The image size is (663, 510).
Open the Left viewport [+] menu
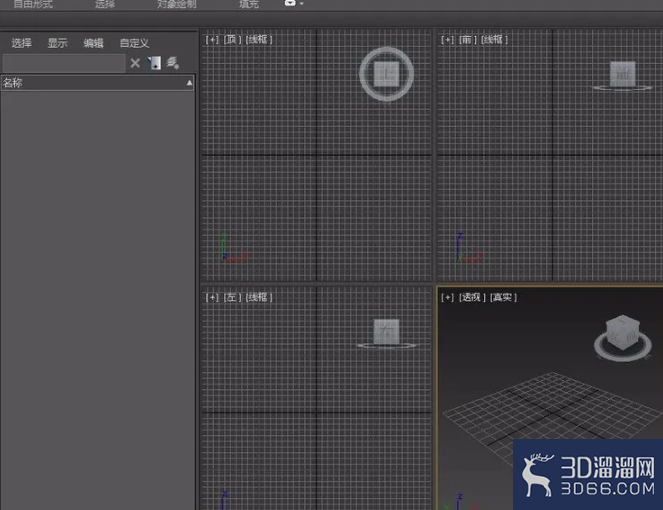coord(212,297)
